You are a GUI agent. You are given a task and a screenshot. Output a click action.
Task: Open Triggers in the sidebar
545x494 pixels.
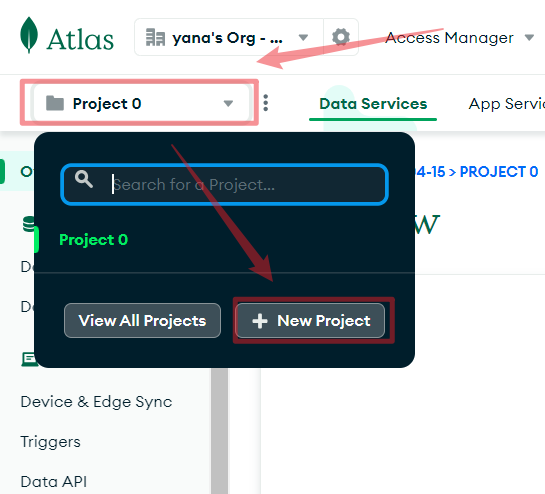50,442
